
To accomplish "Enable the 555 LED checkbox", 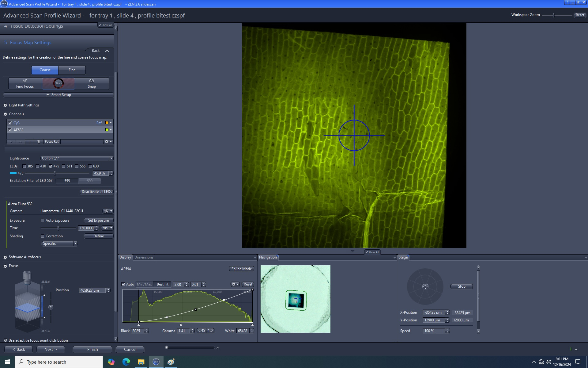I will pos(77,166).
